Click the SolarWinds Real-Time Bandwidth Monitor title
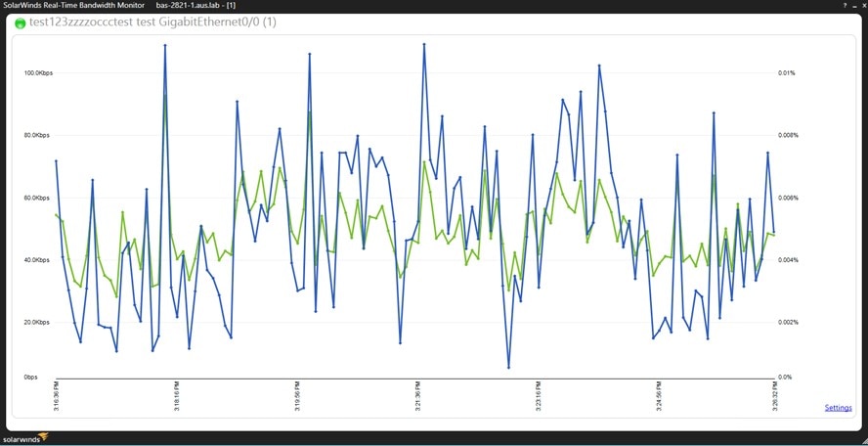This screenshot has width=868, height=446. coord(73,5)
